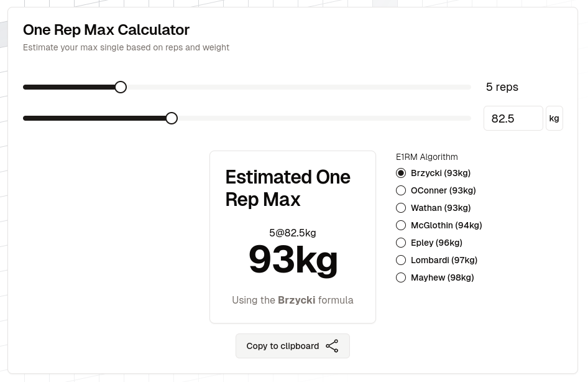Click the reps slider handle

(121, 87)
